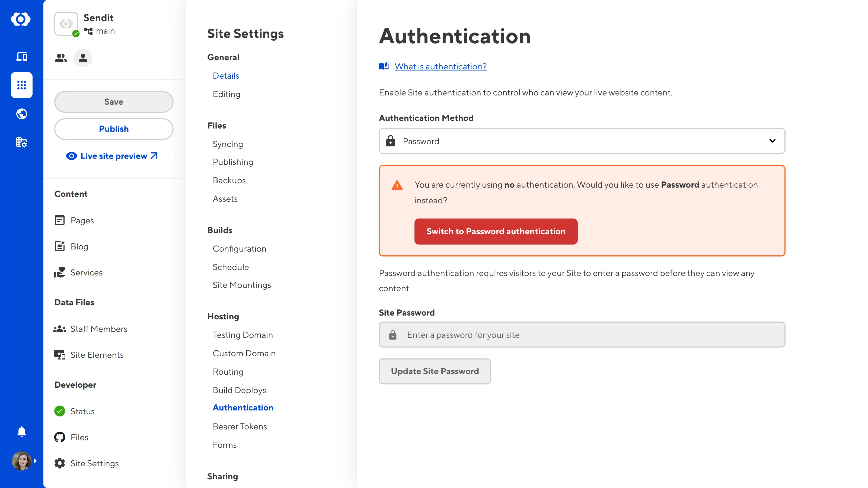The width and height of the screenshot is (868, 488).
Task: Open the globe domains icon
Action: coord(22,114)
